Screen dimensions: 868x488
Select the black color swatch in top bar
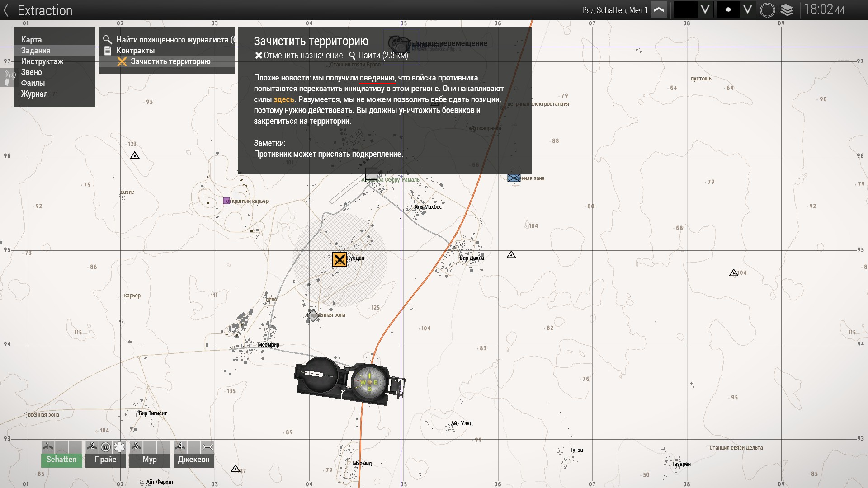click(686, 10)
